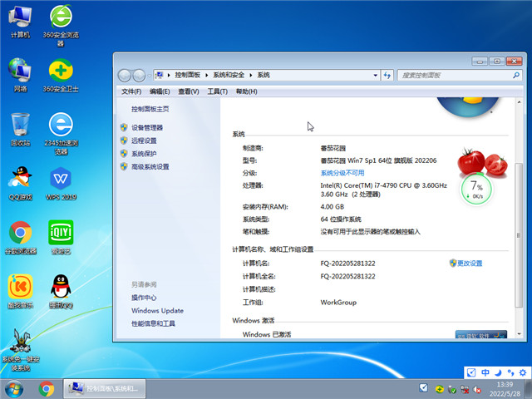Select the 控制面板 taskbar window button
The height and width of the screenshot is (399, 532).
point(105,389)
